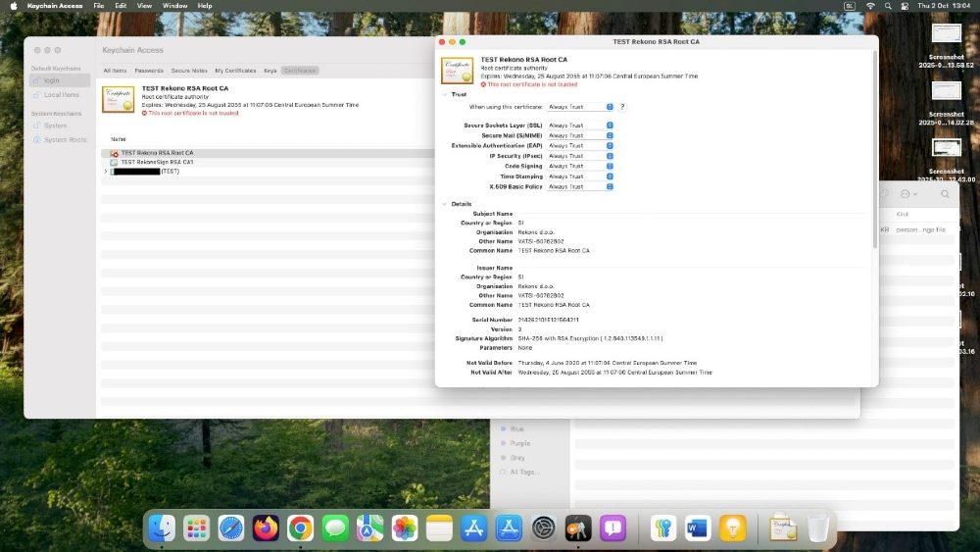
Task: Switch to My Certificates tab
Action: pos(235,71)
